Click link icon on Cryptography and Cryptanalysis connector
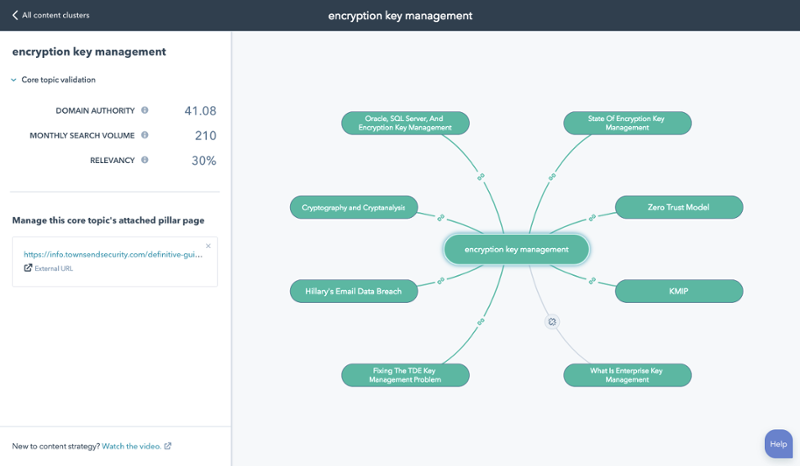This screenshot has width=800, height=466. coord(440,216)
